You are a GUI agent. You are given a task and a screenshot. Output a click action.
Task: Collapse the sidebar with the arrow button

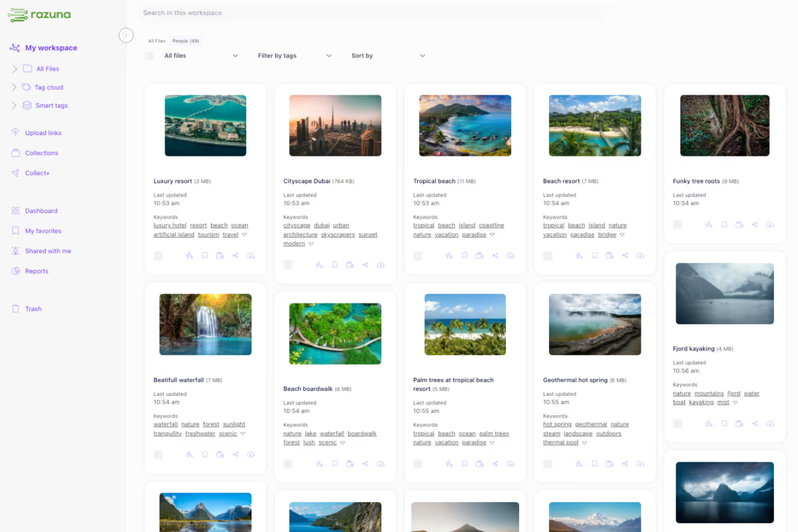pyautogui.click(x=126, y=35)
